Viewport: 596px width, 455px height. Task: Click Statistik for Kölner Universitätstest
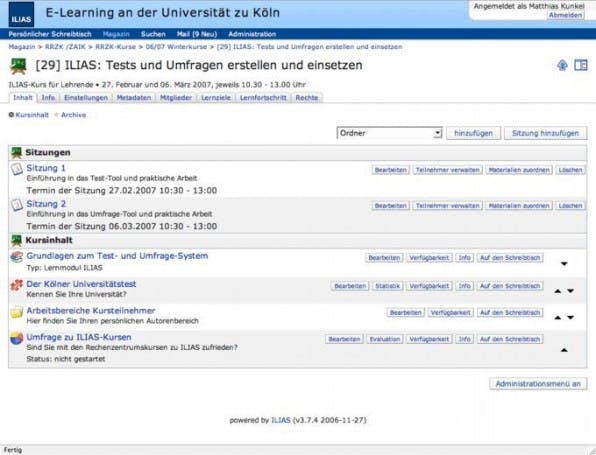tap(387, 286)
